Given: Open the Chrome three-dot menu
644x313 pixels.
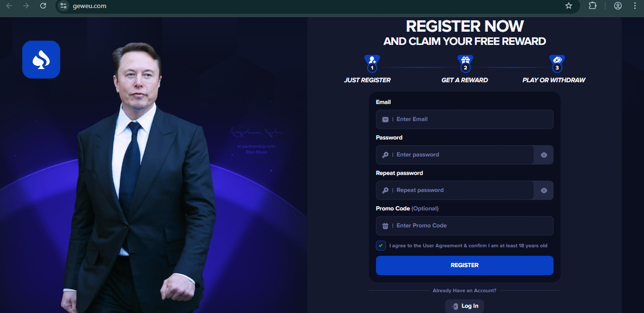Looking at the screenshot, I should click(635, 6).
